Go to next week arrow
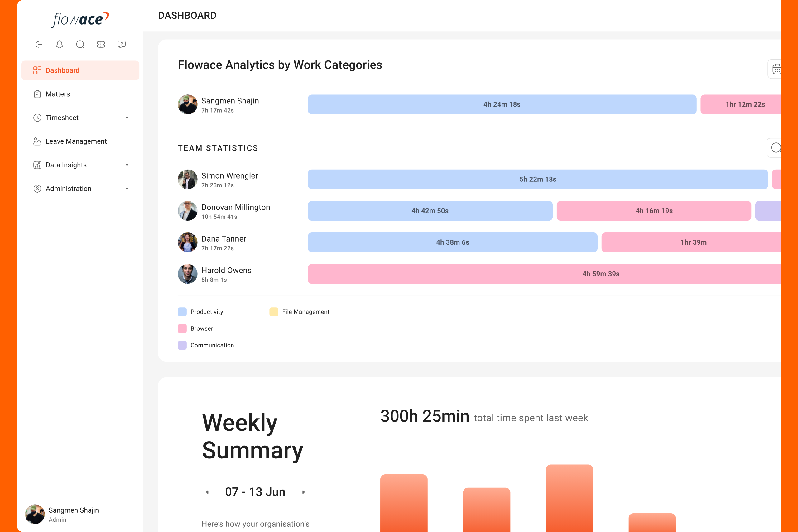This screenshot has width=798, height=532. click(x=303, y=492)
